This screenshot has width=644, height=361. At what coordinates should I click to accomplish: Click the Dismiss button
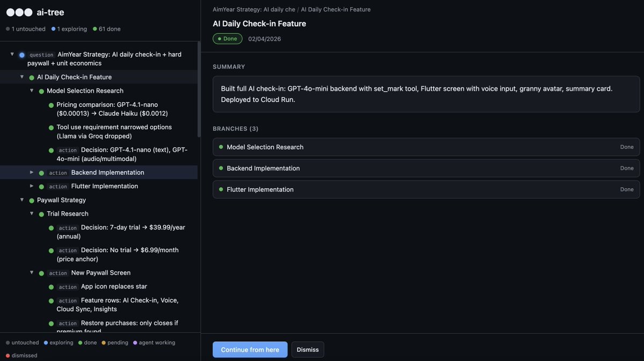[x=308, y=350]
